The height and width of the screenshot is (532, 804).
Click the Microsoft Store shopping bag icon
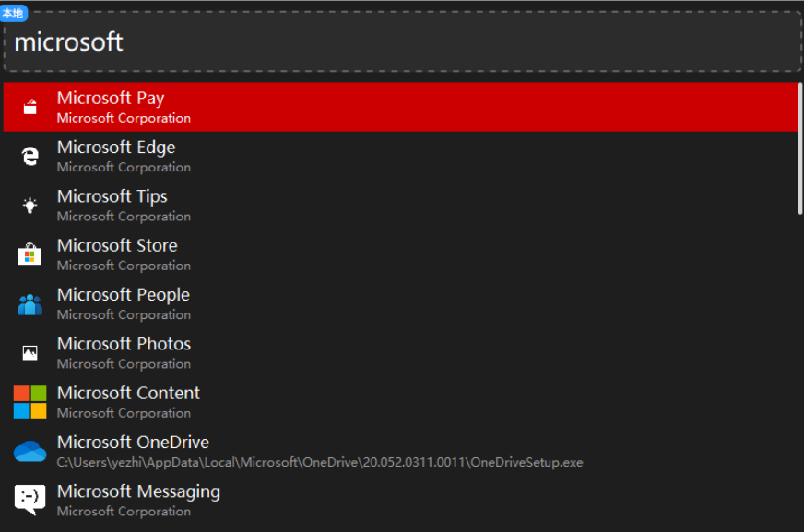pos(30,254)
